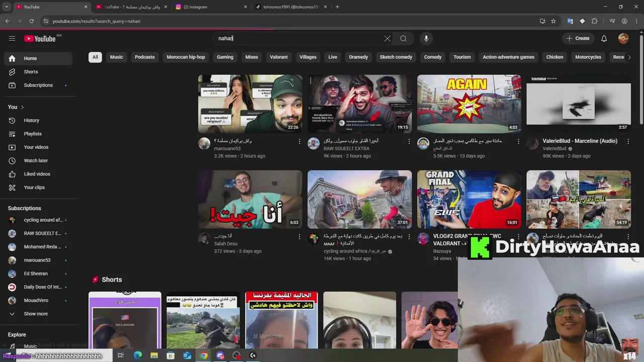
Task: Open more options for the 4:03 AGAIN video
Action: [518, 142]
